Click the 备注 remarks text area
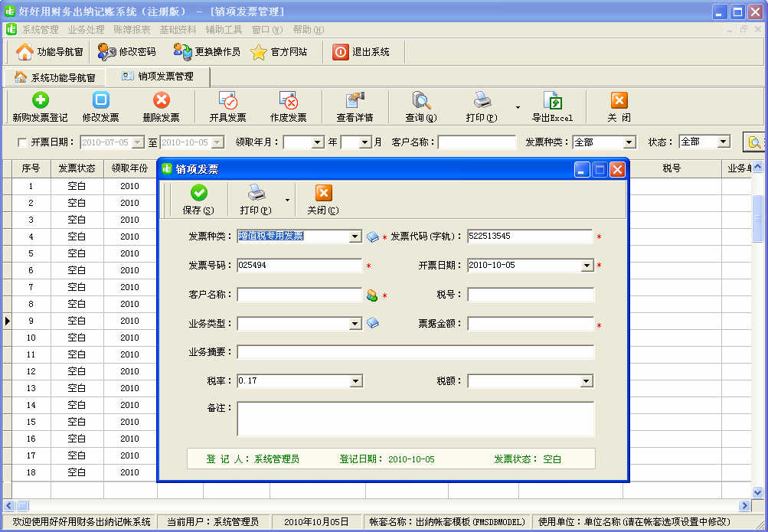Screen dimensions: 768x532 415,419
